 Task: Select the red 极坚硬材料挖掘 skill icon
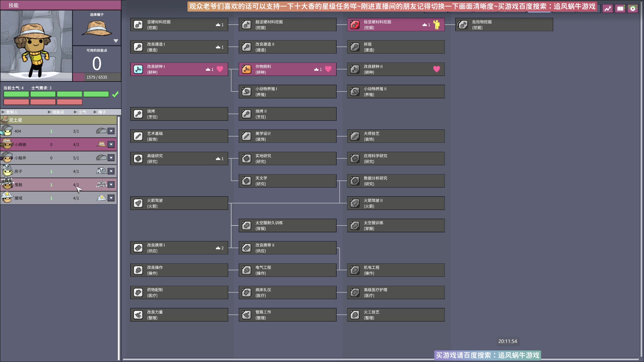(x=355, y=25)
